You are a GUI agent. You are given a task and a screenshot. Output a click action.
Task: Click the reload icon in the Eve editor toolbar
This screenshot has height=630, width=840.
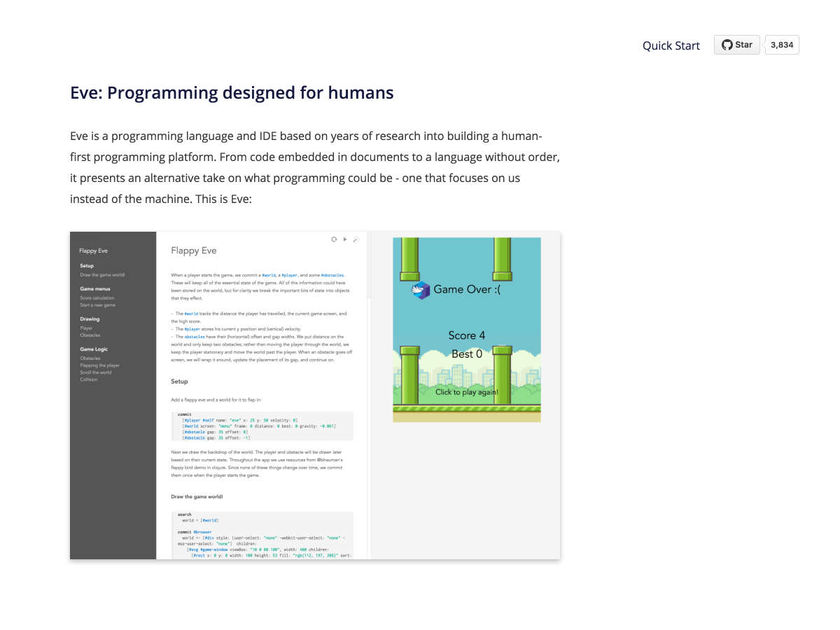[x=335, y=239]
